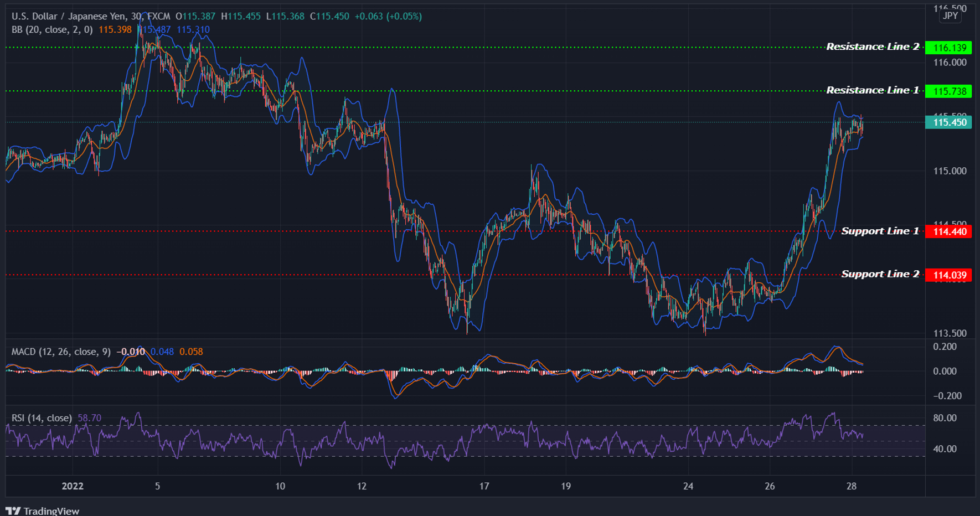Image resolution: width=980 pixels, height=516 pixels.
Task: Click the 2022 label on the time axis
Action: coord(73,486)
